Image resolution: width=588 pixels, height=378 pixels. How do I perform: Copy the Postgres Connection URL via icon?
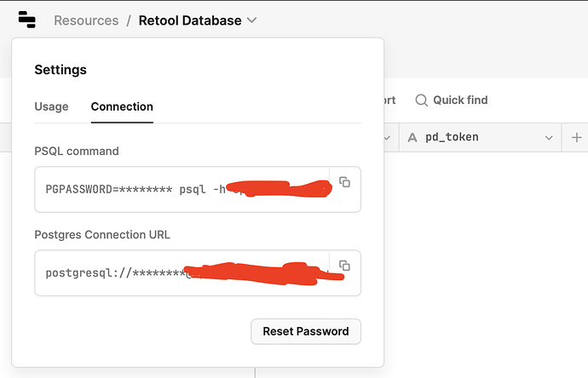pyautogui.click(x=344, y=266)
